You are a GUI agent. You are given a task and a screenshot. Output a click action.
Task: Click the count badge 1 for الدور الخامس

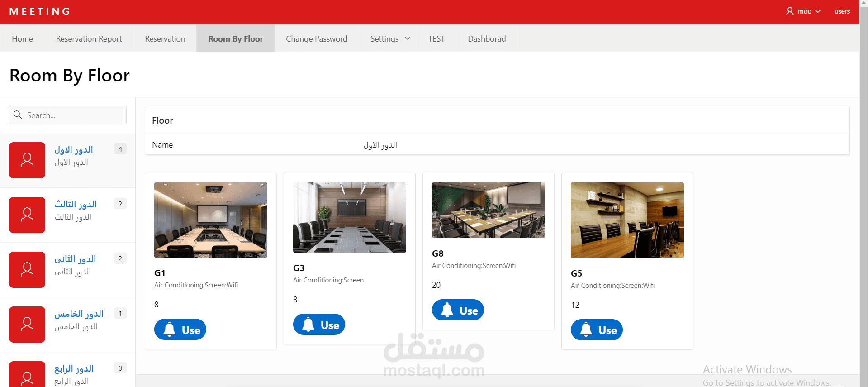point(120,313)
